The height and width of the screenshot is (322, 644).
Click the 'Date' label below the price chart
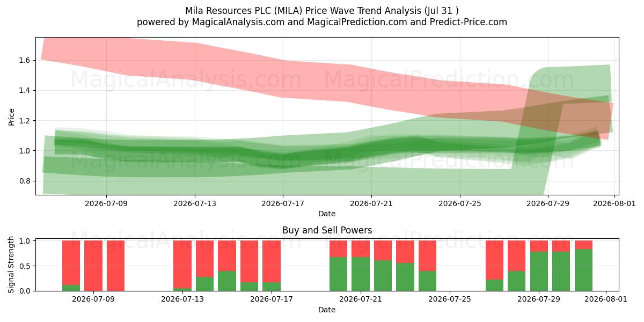327,214
